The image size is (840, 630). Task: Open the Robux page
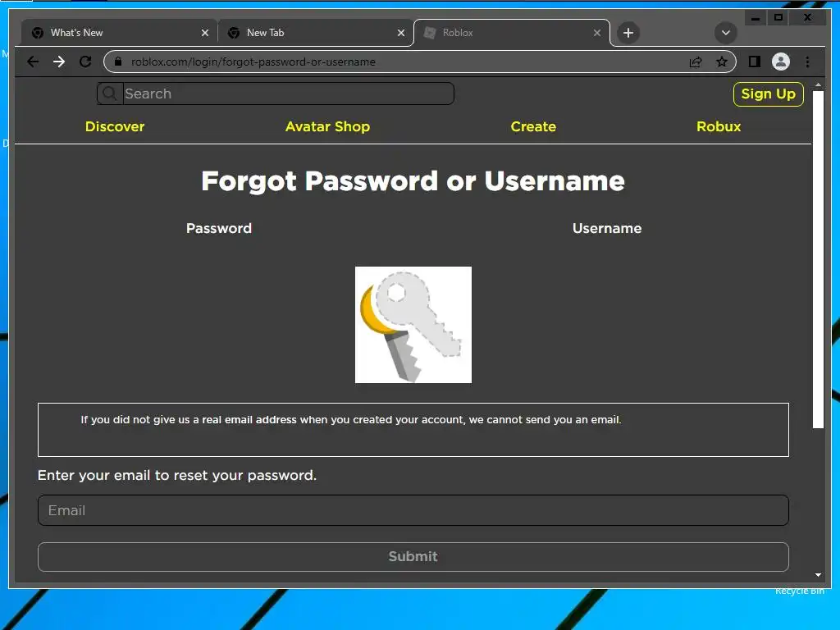pyautogui.click(x=719, y=126)
